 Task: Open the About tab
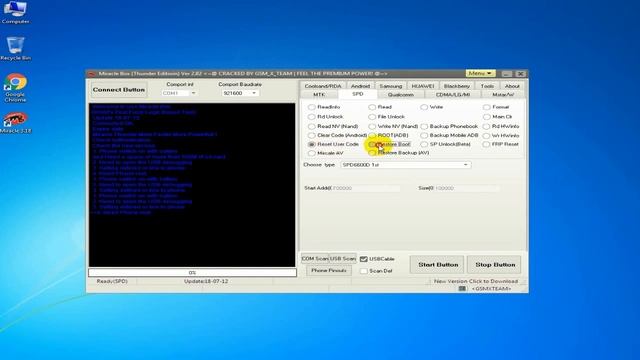click(512, 86)
